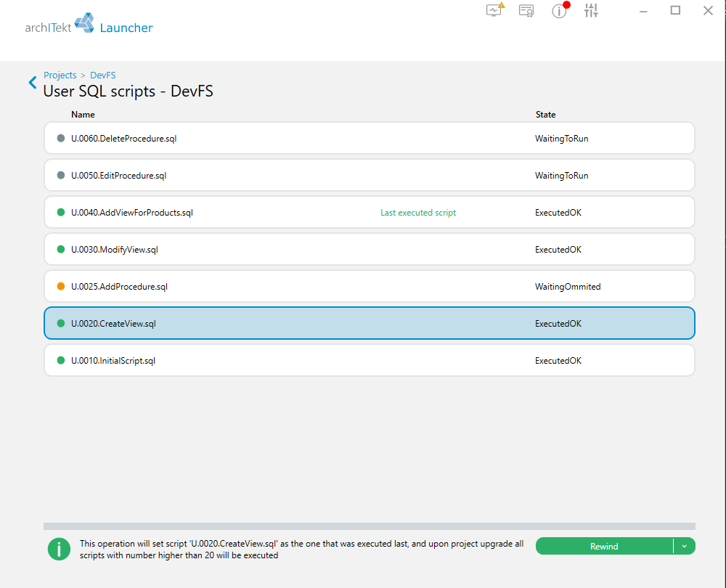Click the Rewind button
726x588 pixels.
(x=604, y=547)
